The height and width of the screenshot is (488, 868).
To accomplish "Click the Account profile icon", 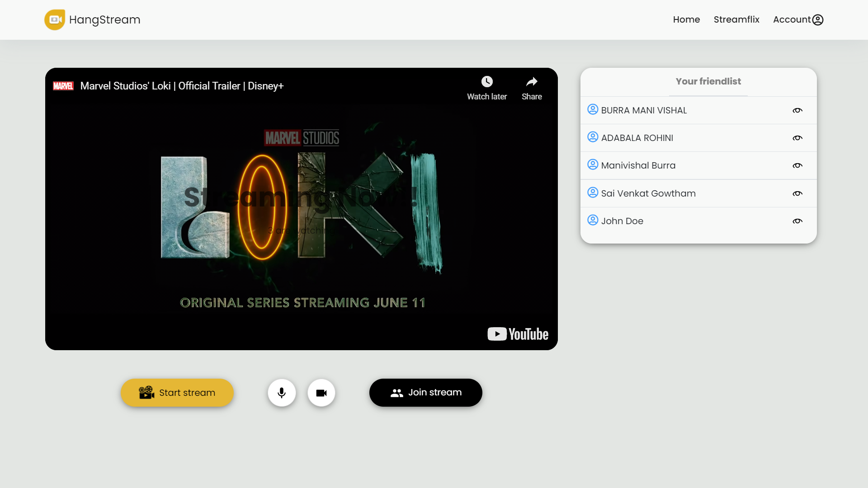I will click(x=817, y=20).
